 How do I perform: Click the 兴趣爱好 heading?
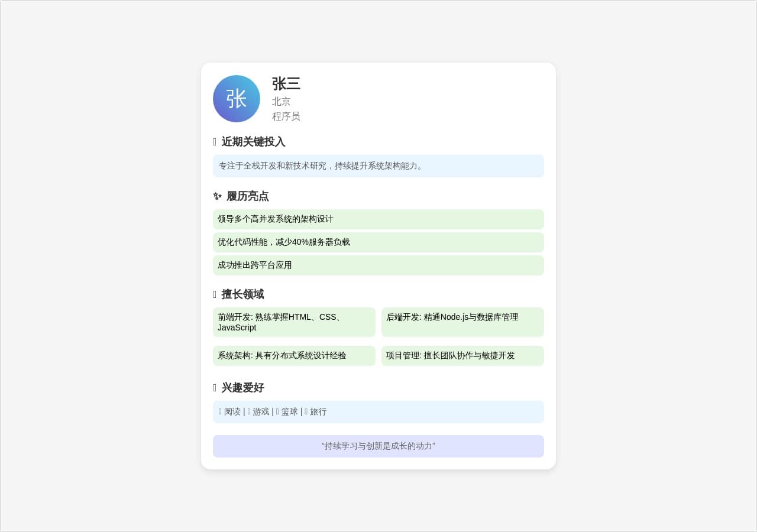238,388
